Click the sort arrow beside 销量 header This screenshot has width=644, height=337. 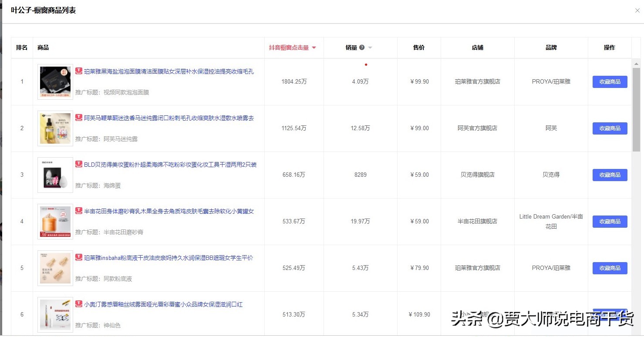pos(370,48)
